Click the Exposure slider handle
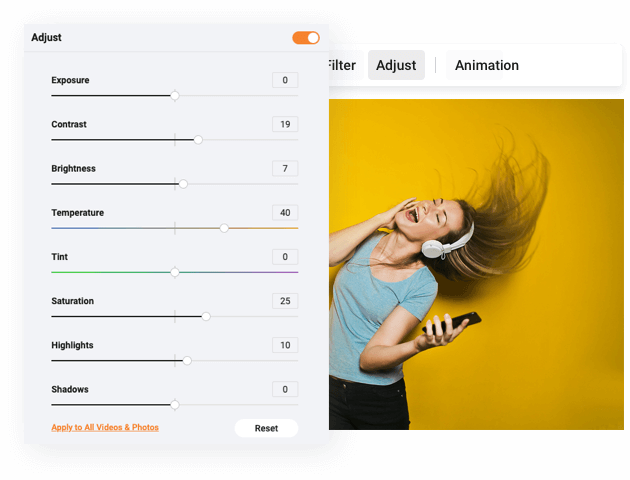 coord(175,96)
